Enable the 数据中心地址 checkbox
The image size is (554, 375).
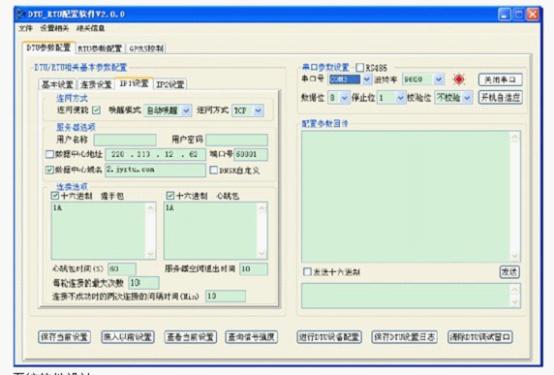pyautogui.click(x=50, y=154)
